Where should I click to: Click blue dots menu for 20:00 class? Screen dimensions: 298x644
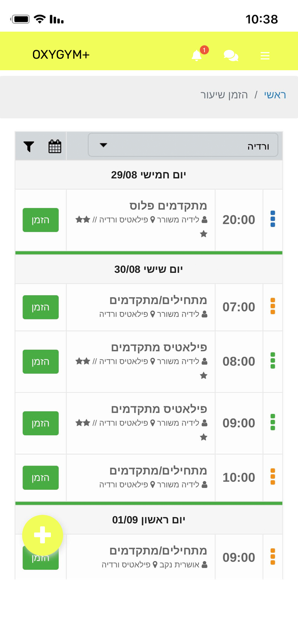coord(273,219)
